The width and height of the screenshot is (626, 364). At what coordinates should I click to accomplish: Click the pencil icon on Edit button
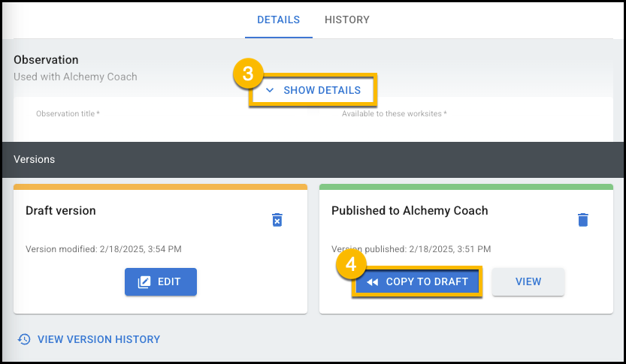[144, 282]
